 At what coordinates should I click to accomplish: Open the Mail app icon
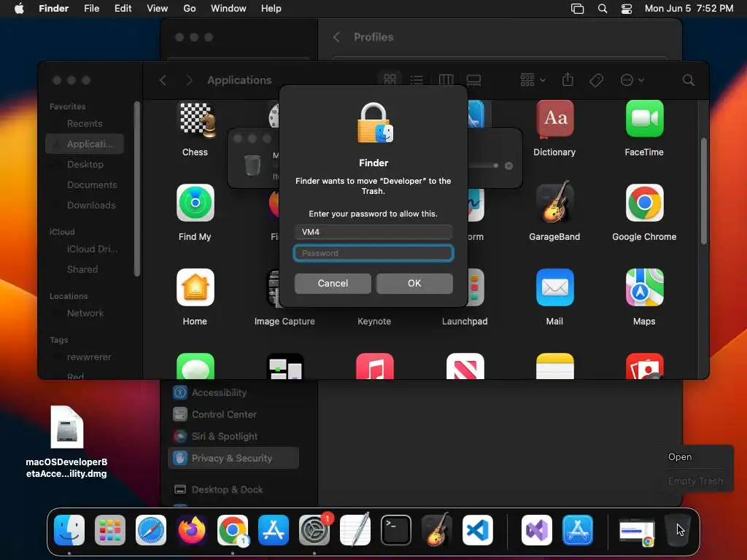coord(555,287)
